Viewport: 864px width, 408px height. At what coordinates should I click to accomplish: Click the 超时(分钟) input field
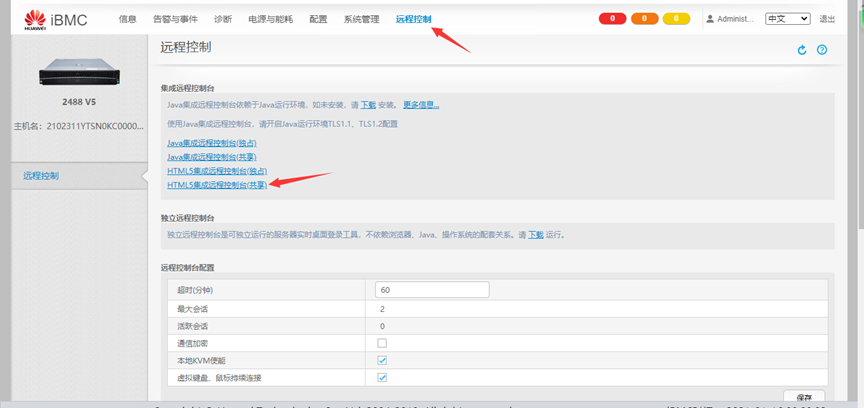[432, 289]
